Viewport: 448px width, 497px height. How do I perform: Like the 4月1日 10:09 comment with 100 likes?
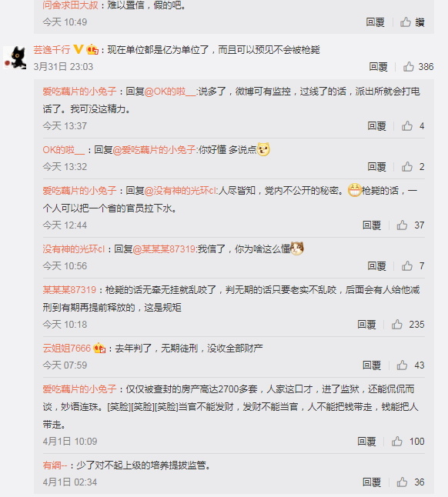click(396, 441)
